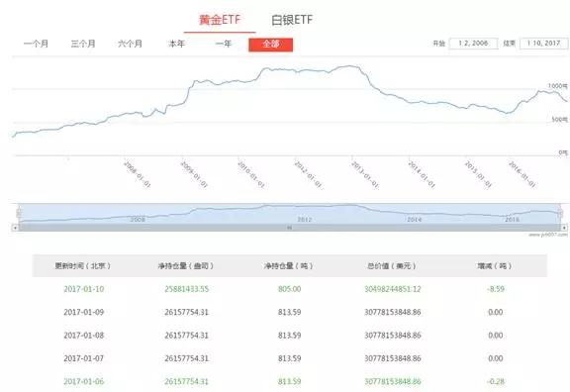The image size is (570, 392).
Task: Click the -0.28 change value
Action: (496, 381)
